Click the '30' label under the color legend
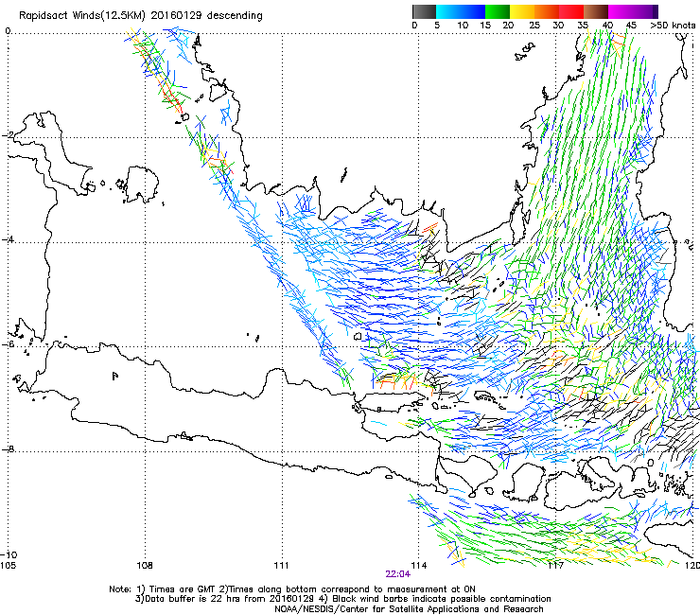 point(558,26)
